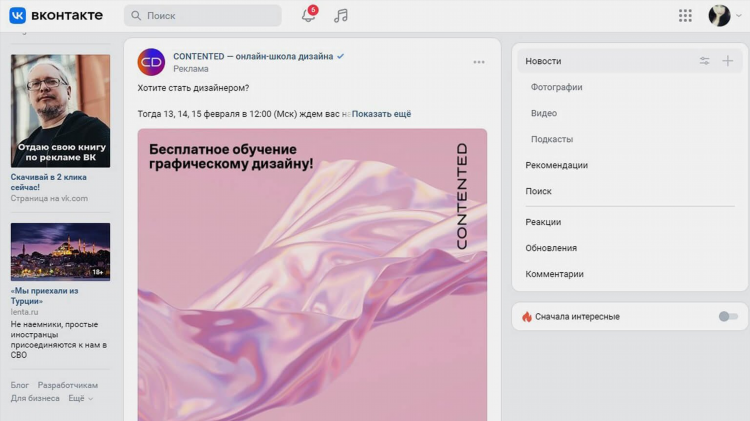Click the ВКОНТАКТЕ wordmark
This screenshot has height=421, width=750.
tap(67, 15)
